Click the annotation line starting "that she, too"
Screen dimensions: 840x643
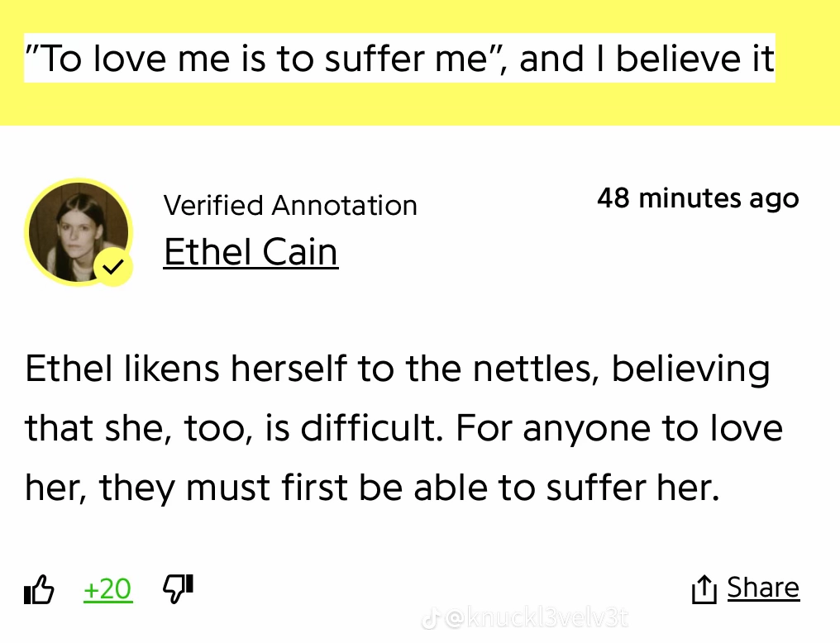coord(404,429)
